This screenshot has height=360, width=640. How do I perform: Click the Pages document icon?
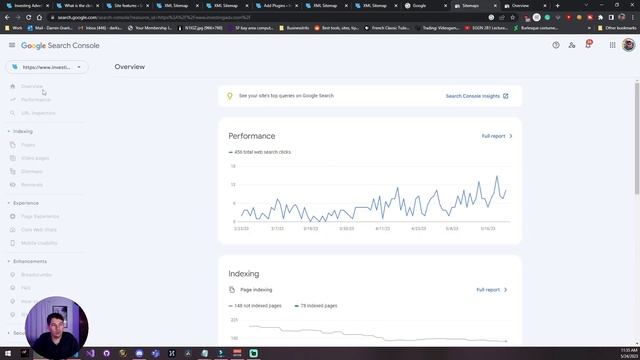pos(13,145)
